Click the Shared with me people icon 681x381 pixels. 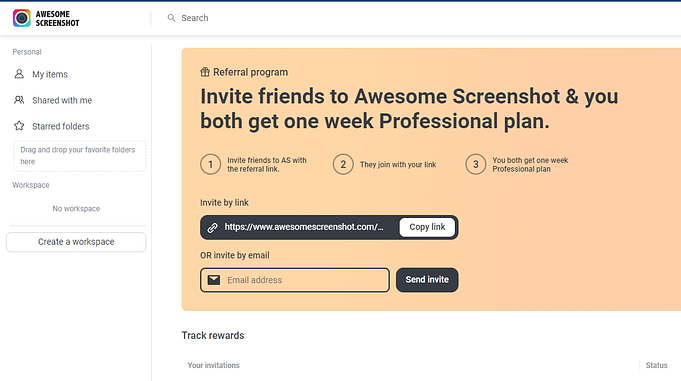(19, 100)
